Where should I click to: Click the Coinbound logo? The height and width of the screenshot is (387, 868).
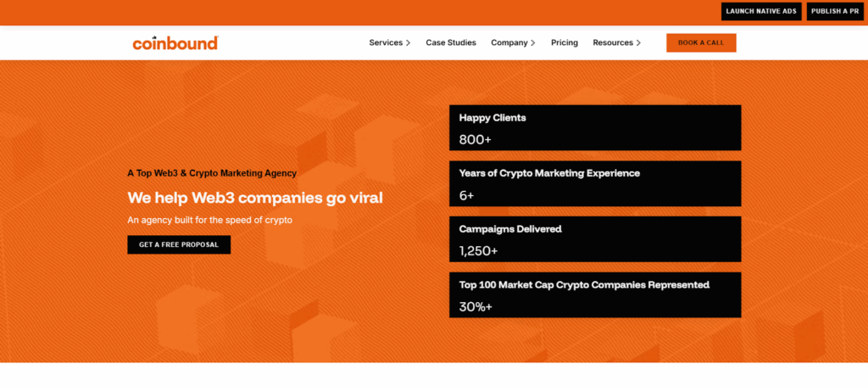(175, 43)
